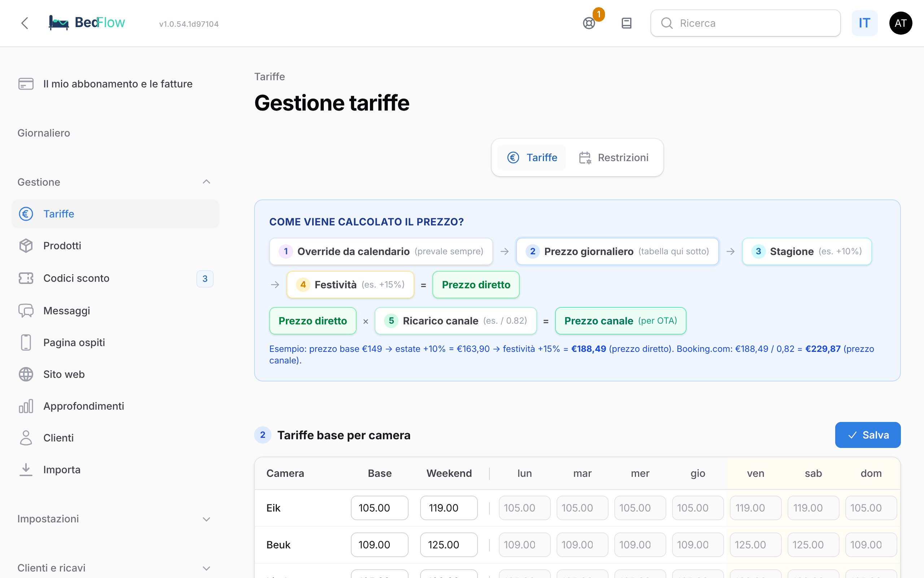924x578 pixels.
Task: Click the Override da calendario step chip
Action: click(381, 251)
